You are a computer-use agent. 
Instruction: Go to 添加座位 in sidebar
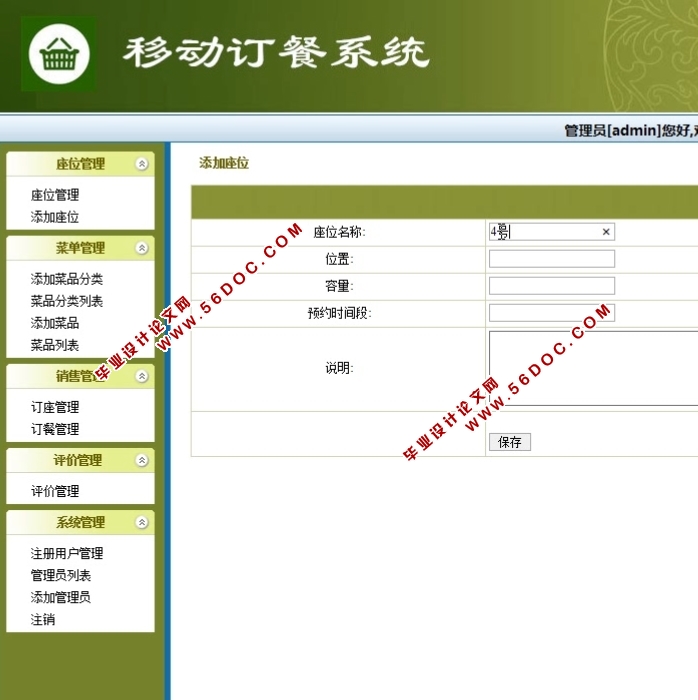coord(55,217)
